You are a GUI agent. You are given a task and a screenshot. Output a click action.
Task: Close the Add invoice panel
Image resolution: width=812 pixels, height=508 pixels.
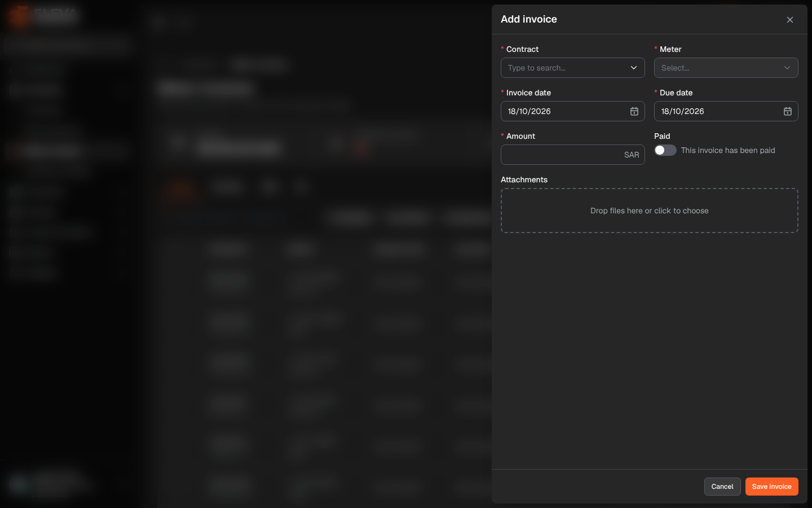tap(790, 20)
